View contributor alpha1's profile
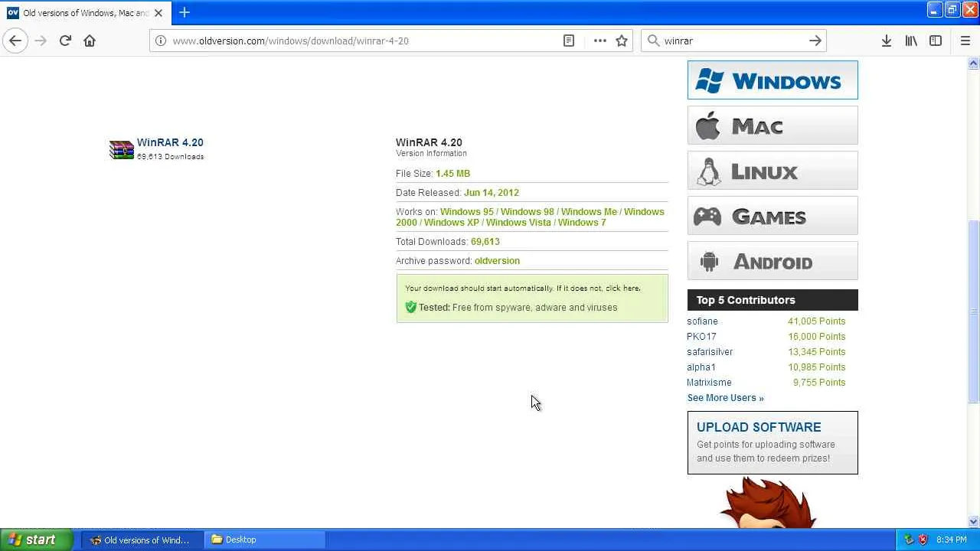Viewport: 980px width, 551px height. [x=701, y=367]
